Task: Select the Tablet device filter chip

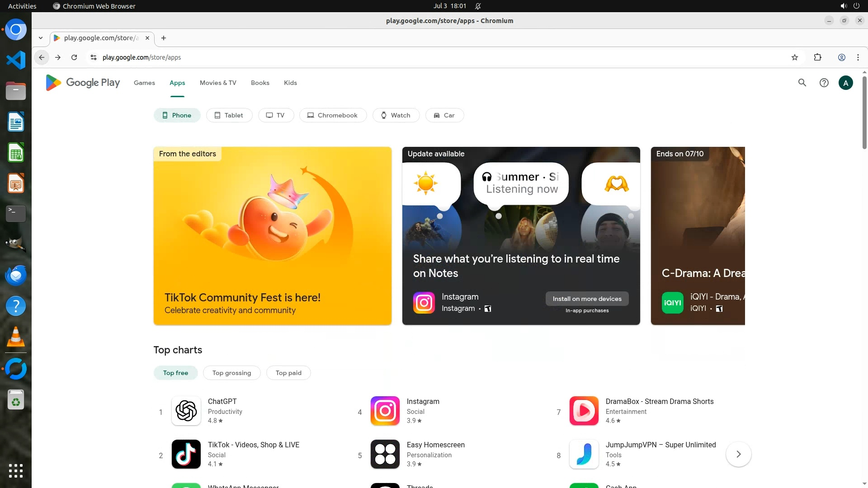Action: (229, 115)
